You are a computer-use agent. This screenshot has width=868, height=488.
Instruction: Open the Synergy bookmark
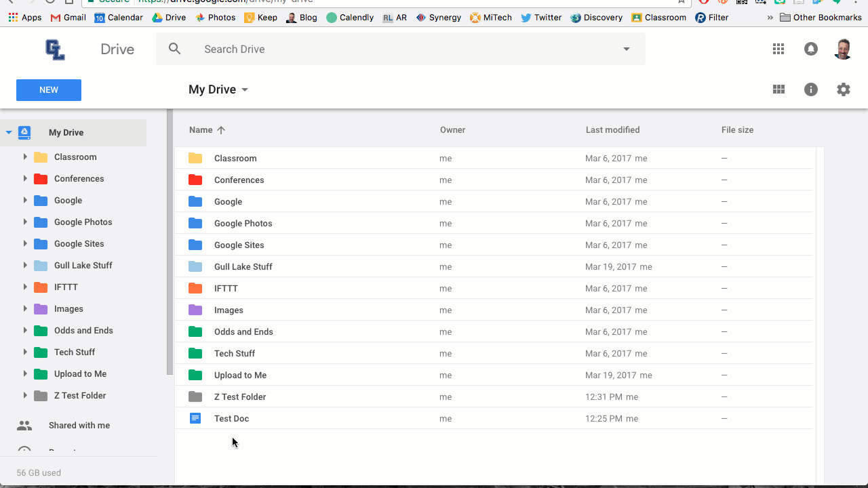[x=438, y=18]
